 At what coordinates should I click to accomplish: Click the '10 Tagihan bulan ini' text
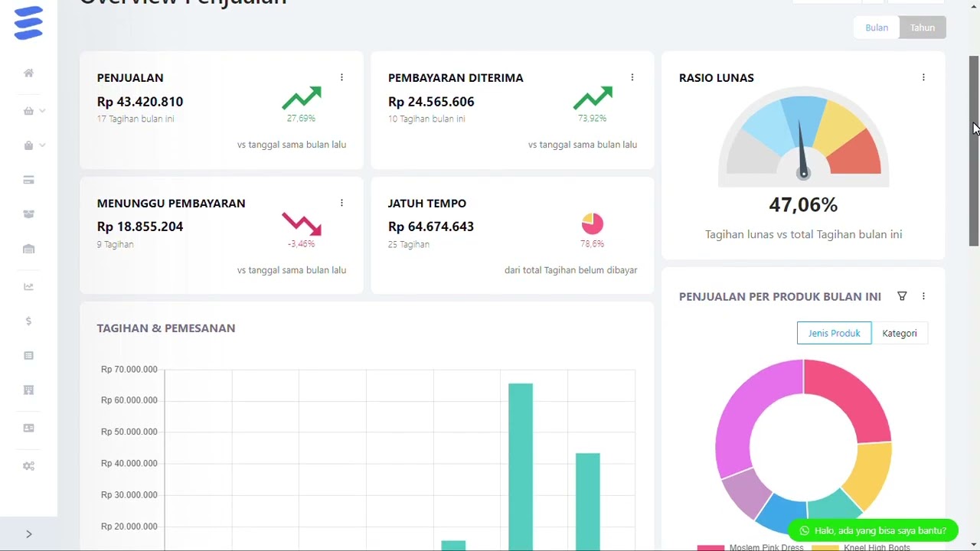[x=426, y=119]
